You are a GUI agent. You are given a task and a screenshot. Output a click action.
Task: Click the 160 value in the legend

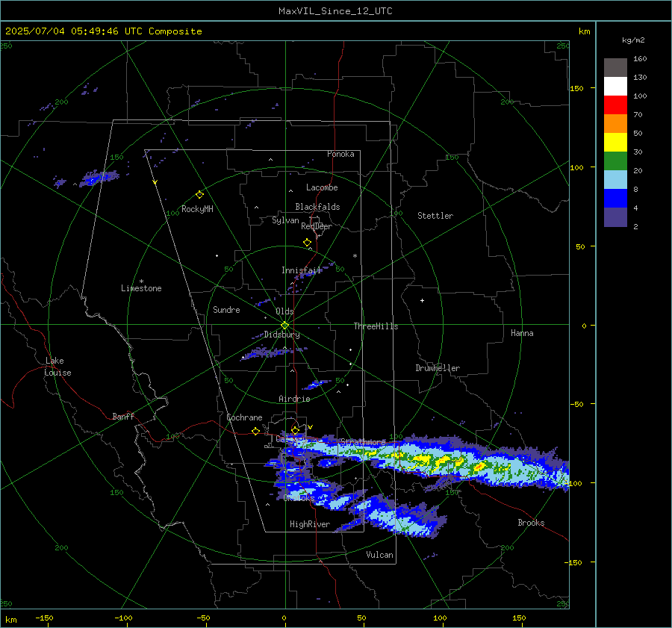(x=640, y=59)
